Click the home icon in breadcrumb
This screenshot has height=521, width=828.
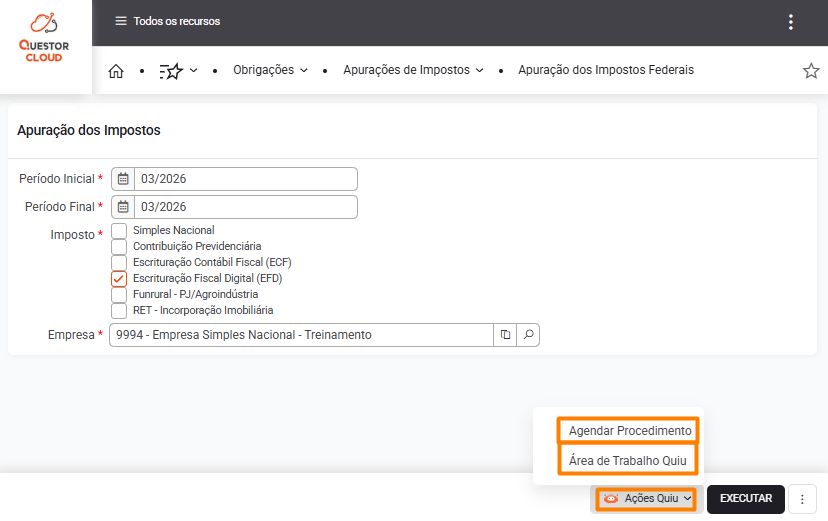116,71
